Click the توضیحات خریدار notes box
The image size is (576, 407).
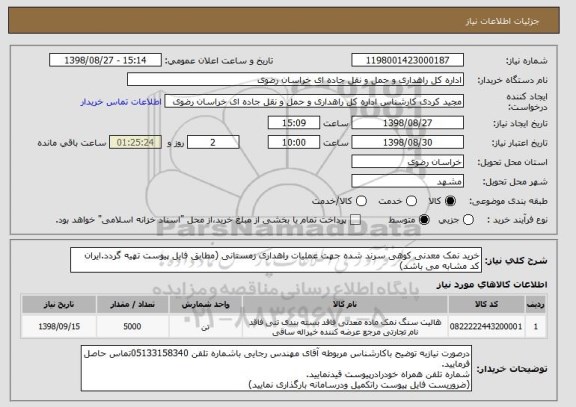tap(277, 368)
